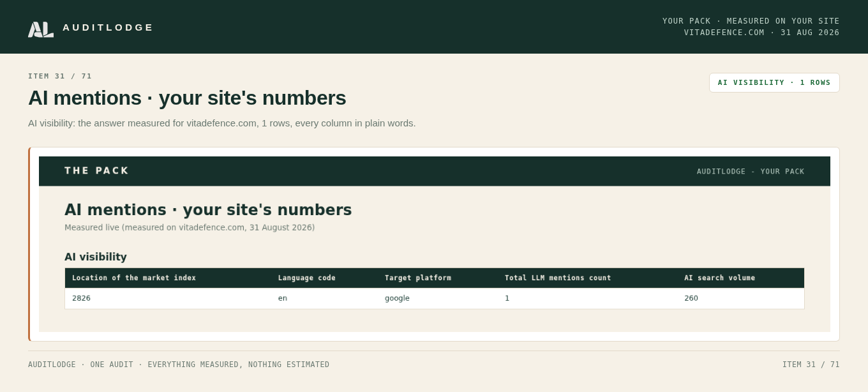Click the footer tagline EVERYTHING MEASURED, NOTHING ESTIMATED
868x392 pixels.
coord(239,365)
